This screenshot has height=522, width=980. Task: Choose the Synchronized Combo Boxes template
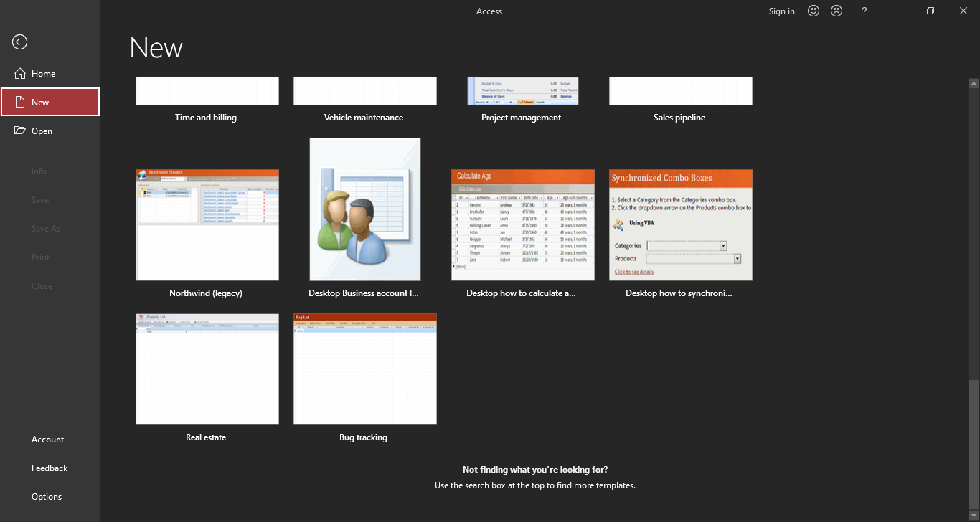tap(681, 225)
